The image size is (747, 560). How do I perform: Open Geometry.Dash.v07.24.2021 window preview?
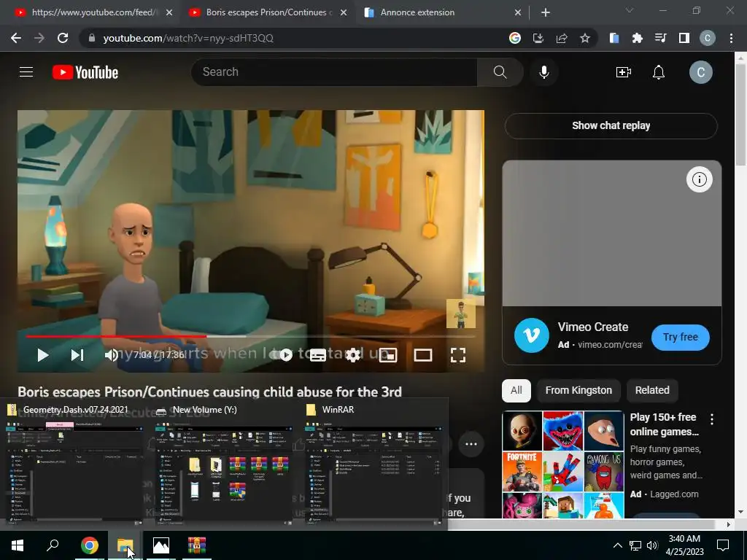(x=75, y=463)
